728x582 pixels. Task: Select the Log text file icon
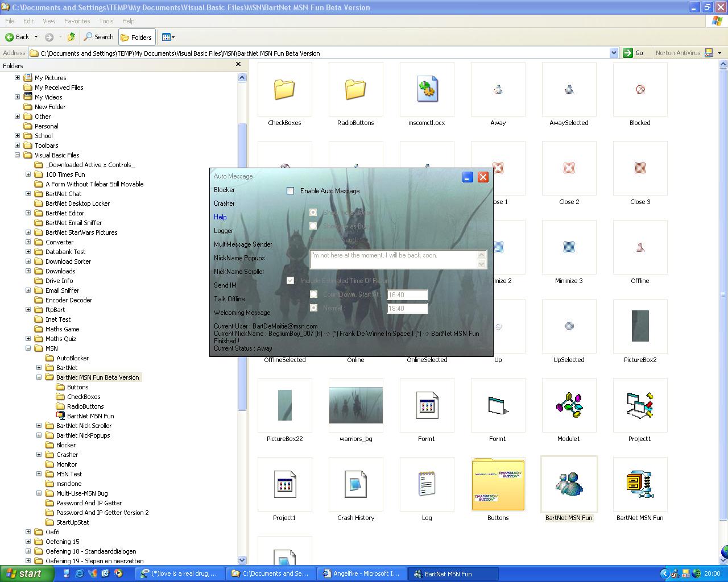click(427, 485)
